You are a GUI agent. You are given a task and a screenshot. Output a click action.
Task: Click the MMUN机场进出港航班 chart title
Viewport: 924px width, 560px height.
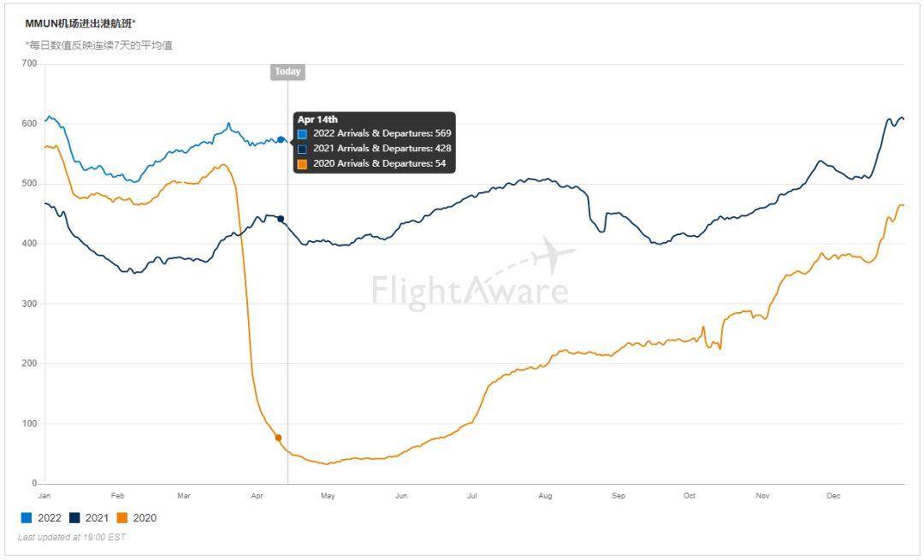click(x=80, y=23)
